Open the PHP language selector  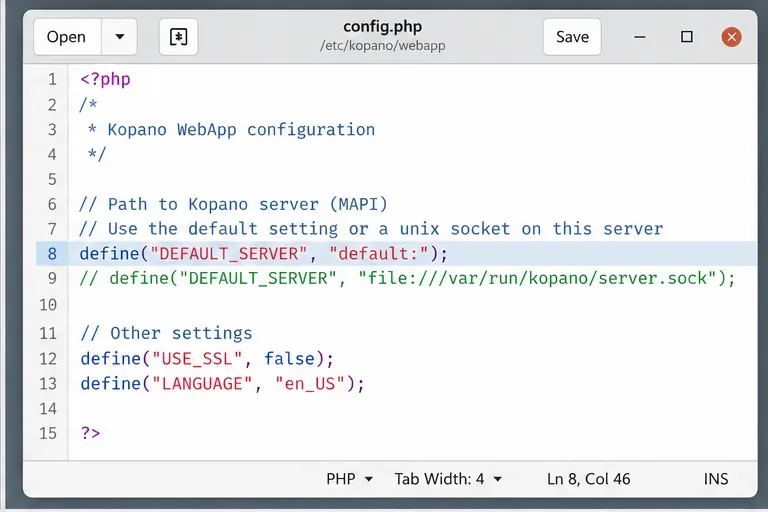tap(349, 479)
